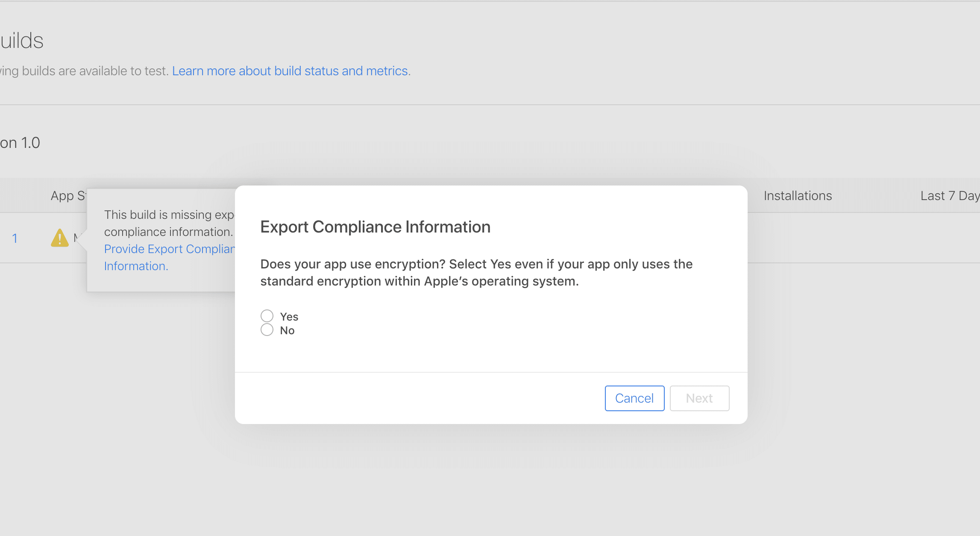The width and height of the screenshot is (980, 536).
Task: Click the Last 7 Days column header
Action: pyautogui.click(x=950, y=196)
